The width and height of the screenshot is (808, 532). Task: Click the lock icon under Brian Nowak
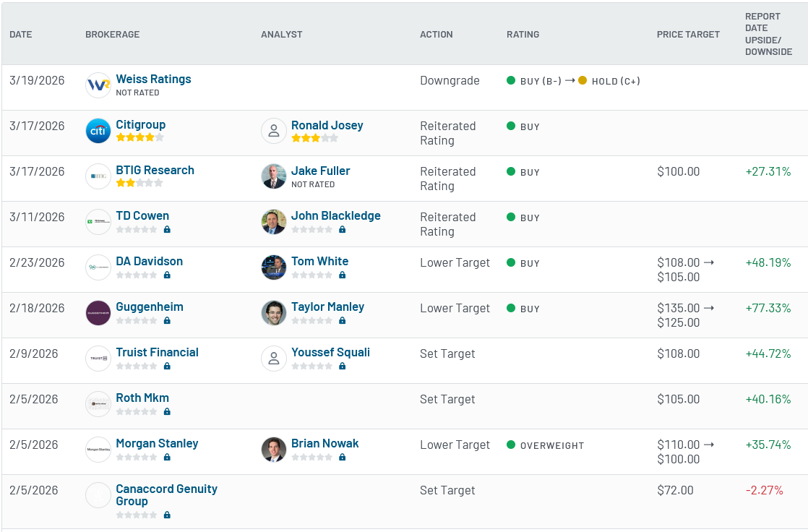point(342,457)
